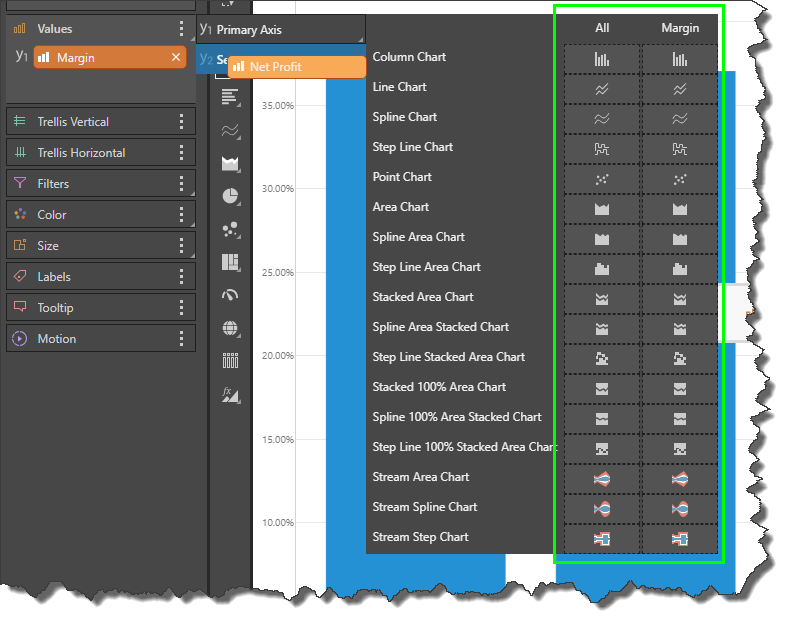Viewport: 793px width, 625px height.
Task: Open the Filters drop zone options menu
Action: click(x=181, y=184)
